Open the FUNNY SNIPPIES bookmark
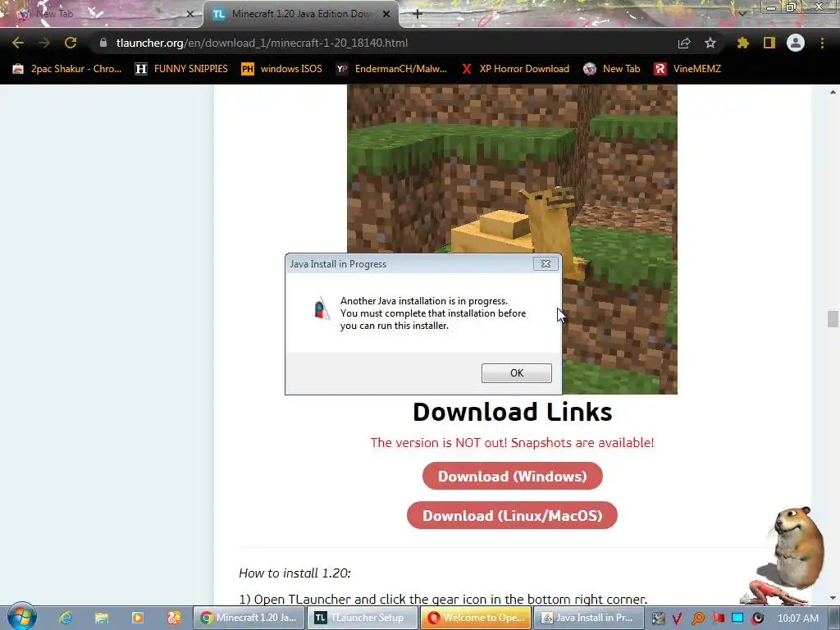Viewport: 840px width, 630px height. [x=181, y=69]
